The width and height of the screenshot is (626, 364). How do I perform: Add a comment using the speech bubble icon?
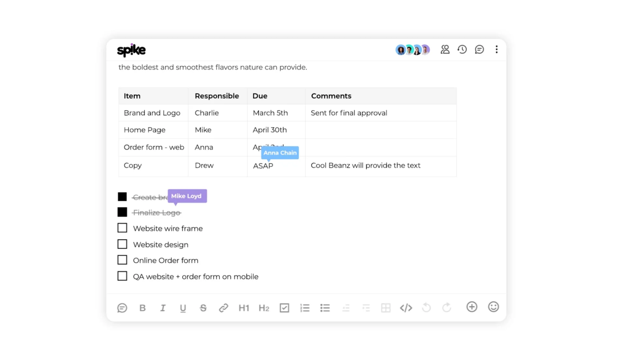122,308
